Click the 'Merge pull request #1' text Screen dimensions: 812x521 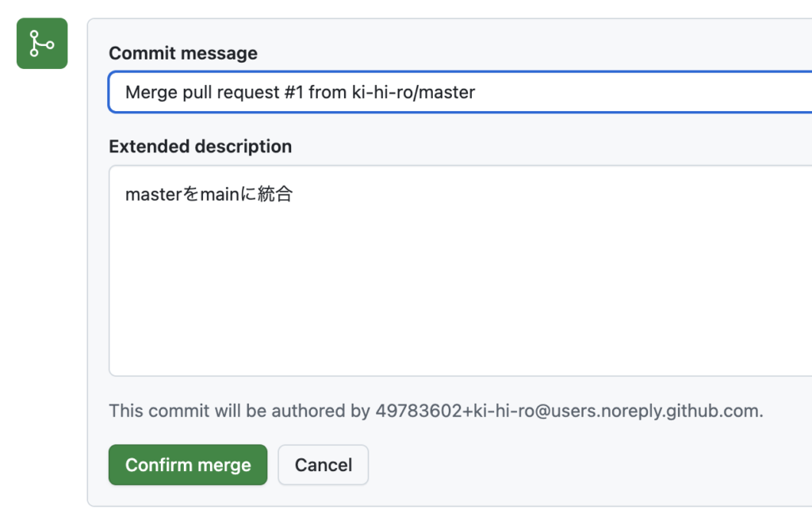coord(214,92)
